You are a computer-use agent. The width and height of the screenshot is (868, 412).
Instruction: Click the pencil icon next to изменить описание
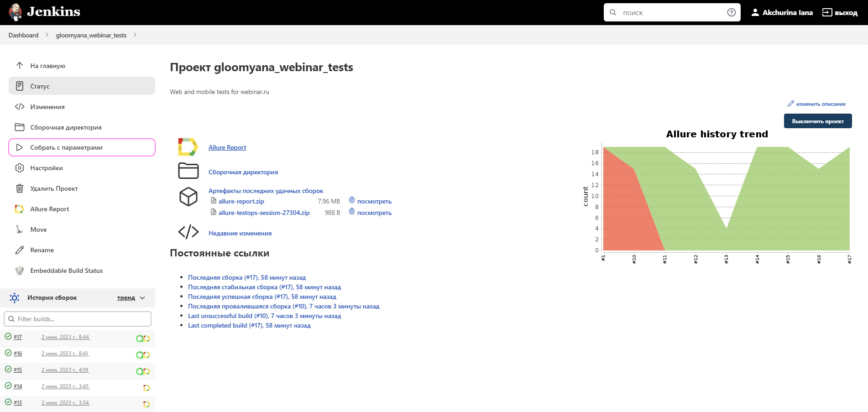pyautogui.click(x=791, y=104)
